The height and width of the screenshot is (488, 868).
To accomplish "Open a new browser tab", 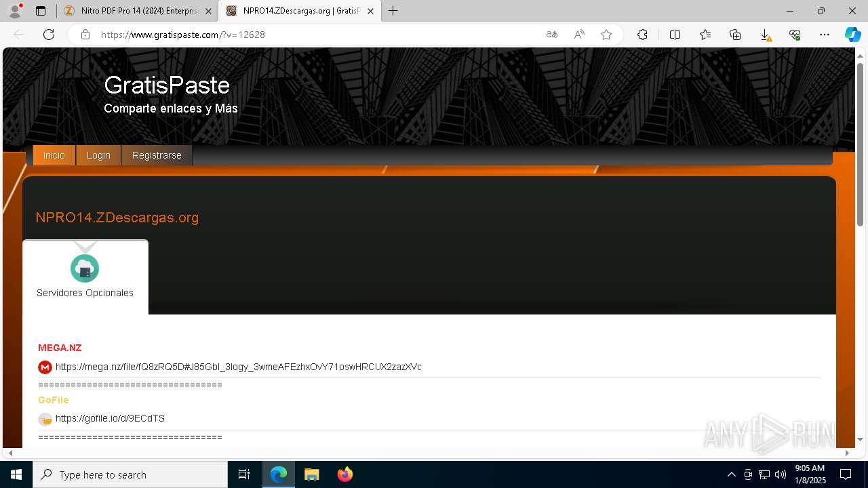I will tap(393, 11).
